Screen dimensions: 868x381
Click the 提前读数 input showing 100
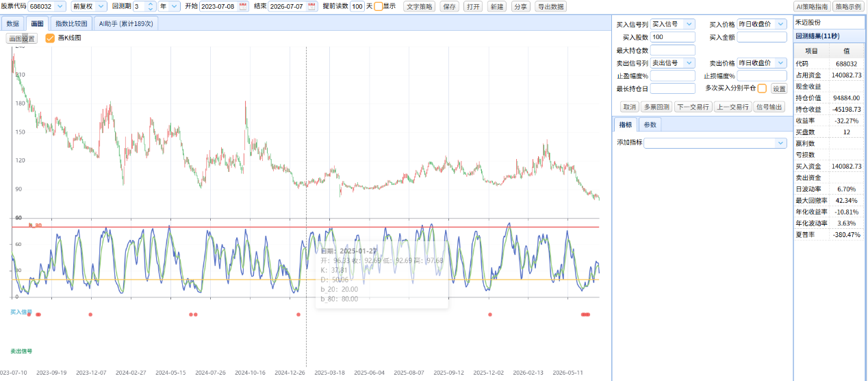357,6
